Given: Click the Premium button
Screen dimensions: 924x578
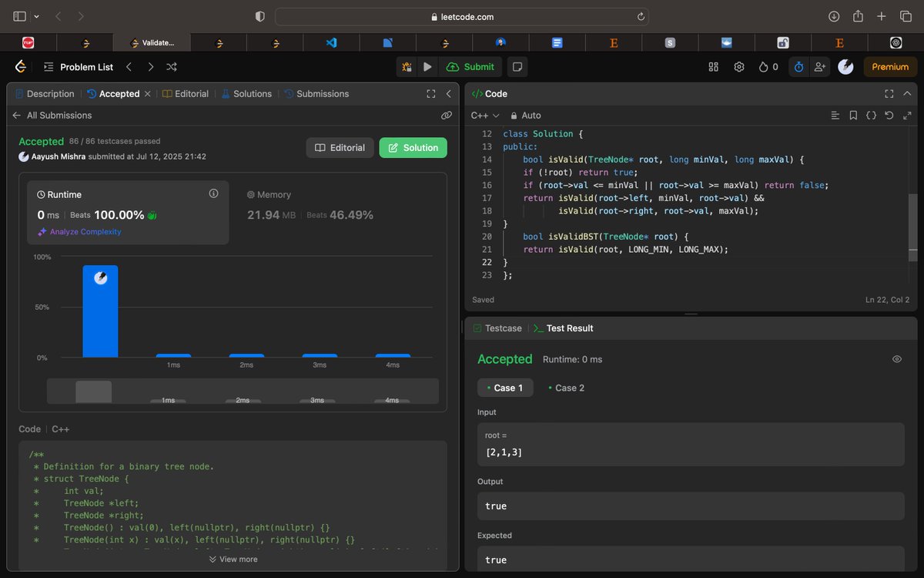Looking at the screenshot, I should (890, 67).
